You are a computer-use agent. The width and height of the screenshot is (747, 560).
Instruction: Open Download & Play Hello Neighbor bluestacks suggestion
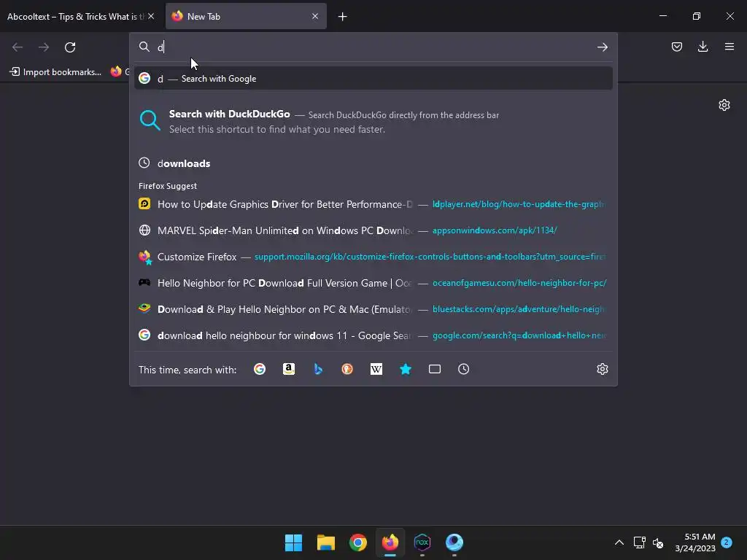click(x=373, y=309)
